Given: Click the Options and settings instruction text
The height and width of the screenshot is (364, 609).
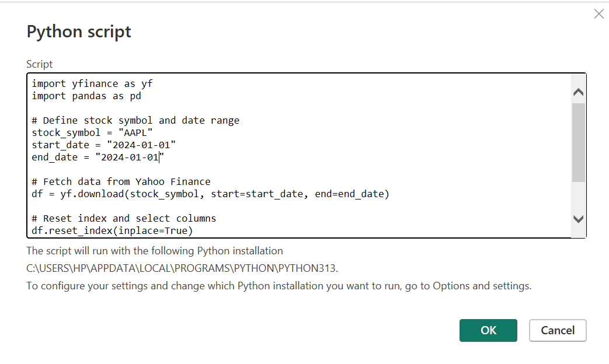Looking at the screenshot, I should tap(279, 286).
